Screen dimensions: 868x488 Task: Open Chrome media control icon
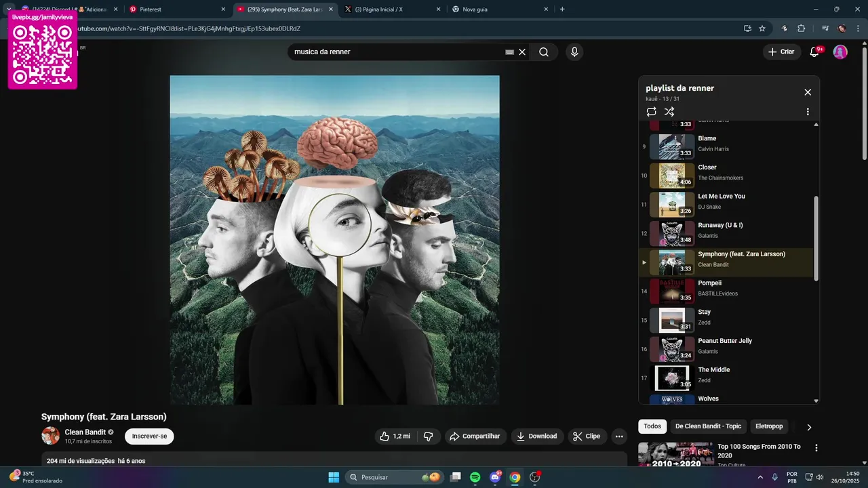pos(825,28)
